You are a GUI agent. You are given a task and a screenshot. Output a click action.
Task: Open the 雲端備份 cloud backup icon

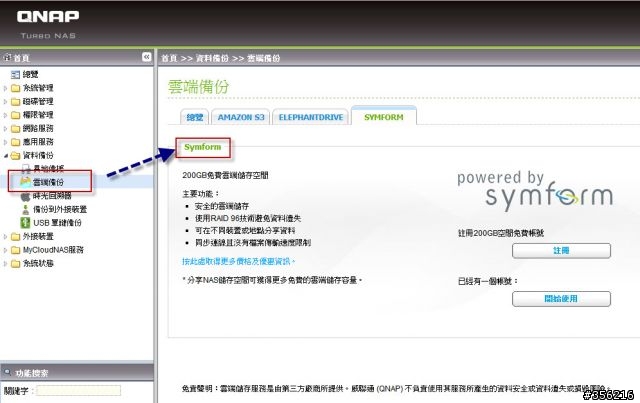click(26, 182)
